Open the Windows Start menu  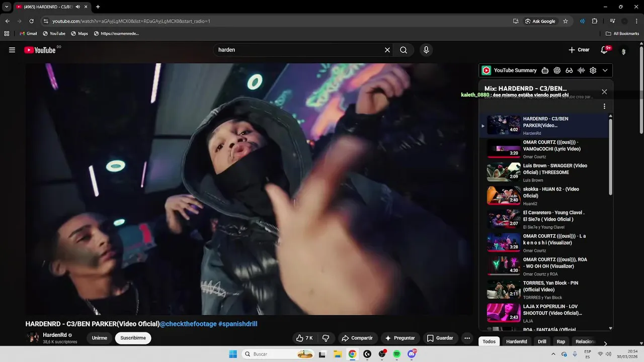click(233, 354)
